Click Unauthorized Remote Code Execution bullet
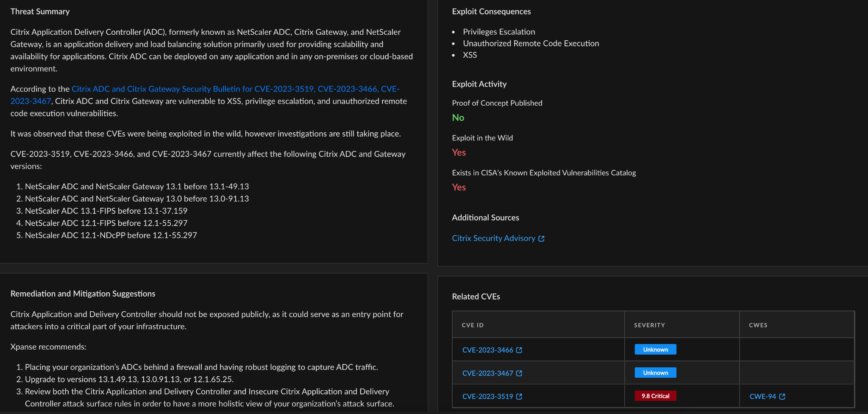The image size is (868, 414). [x=531, y=43]
